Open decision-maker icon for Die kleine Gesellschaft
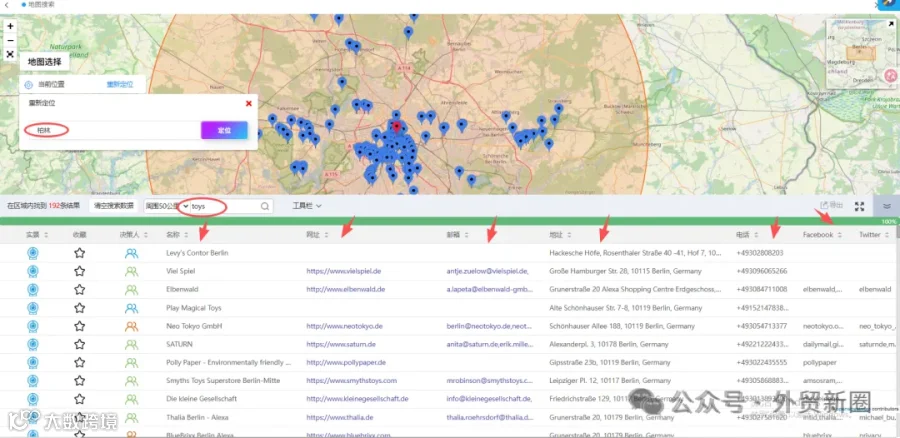This screenshot has height=438, width=900. click(x=131, y=399)
